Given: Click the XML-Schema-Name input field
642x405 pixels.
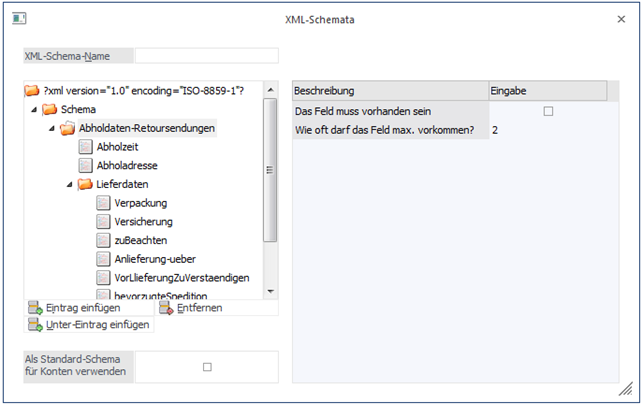Looking at the screenshot, I should click(x=206, y=56).
